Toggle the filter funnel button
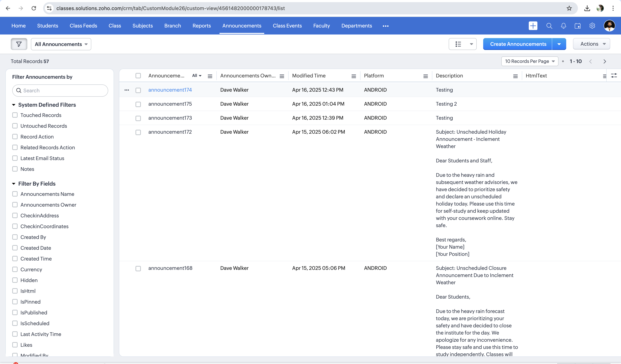Screen dimensions: 621x364 (x=19, y=44)
